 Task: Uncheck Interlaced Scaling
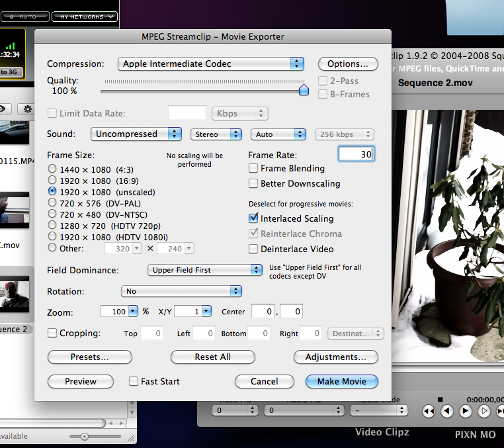coord(253,218)
